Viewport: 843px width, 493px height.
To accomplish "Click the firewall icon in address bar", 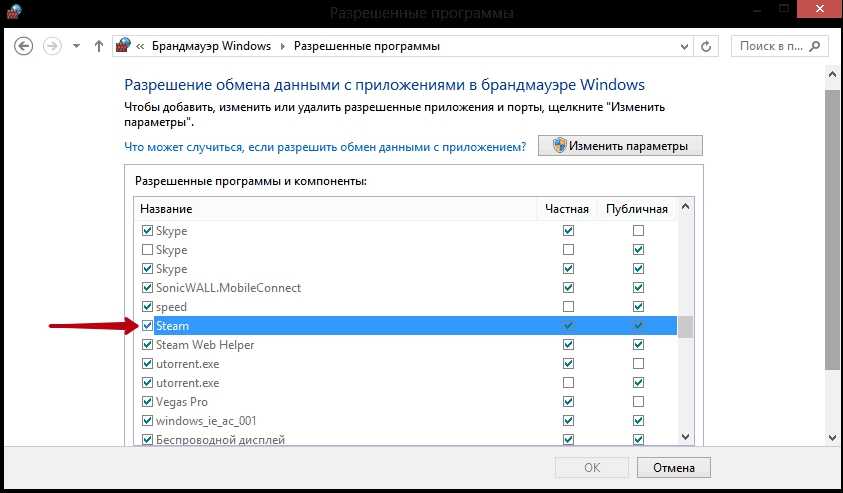I will coord(124,46).
